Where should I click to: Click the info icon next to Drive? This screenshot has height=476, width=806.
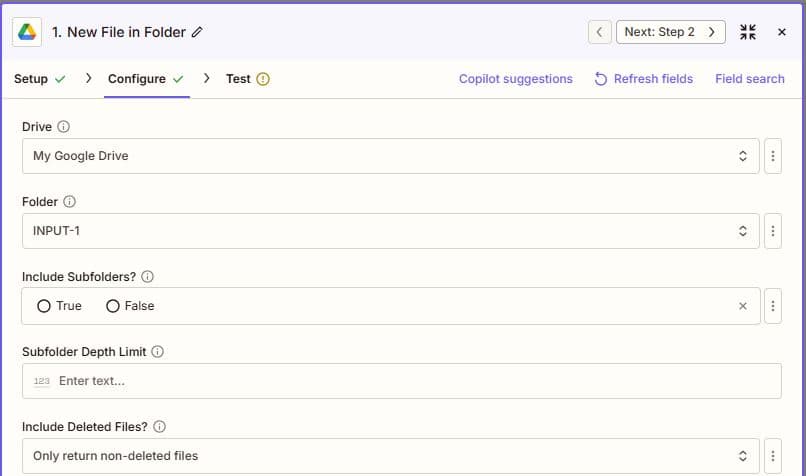(64, 127)
